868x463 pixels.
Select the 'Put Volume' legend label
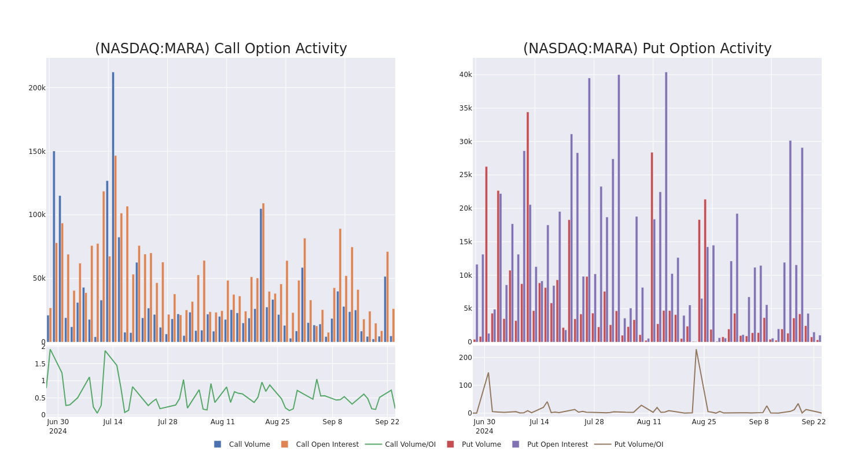tap(481, 444)
